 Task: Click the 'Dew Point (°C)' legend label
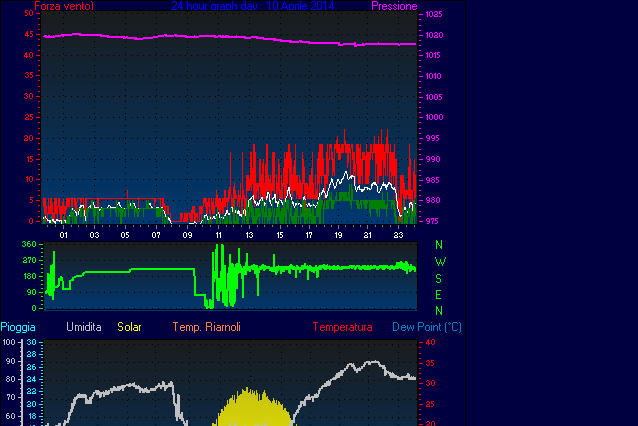(x=427, y=327)
